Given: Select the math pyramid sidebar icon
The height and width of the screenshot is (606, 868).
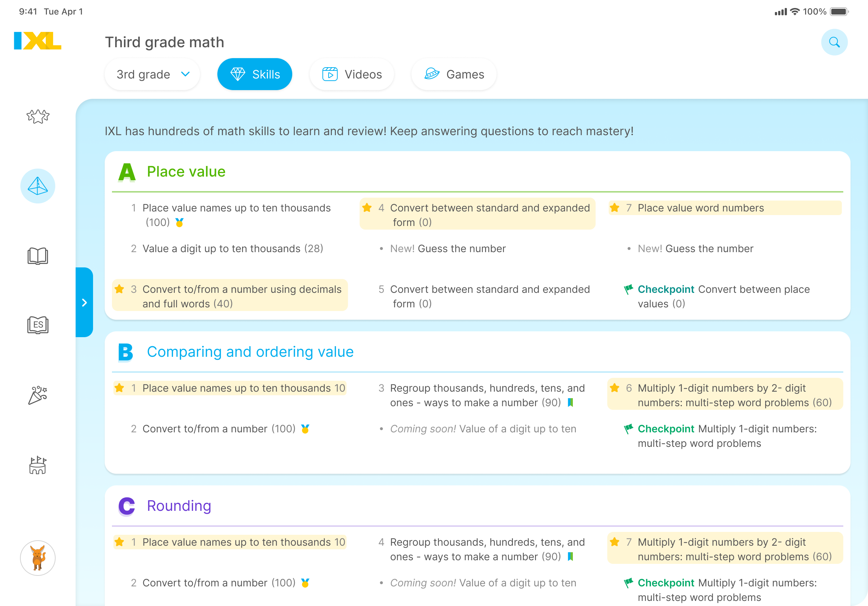Looking at the screenshot, I should [x=38, y=186].
